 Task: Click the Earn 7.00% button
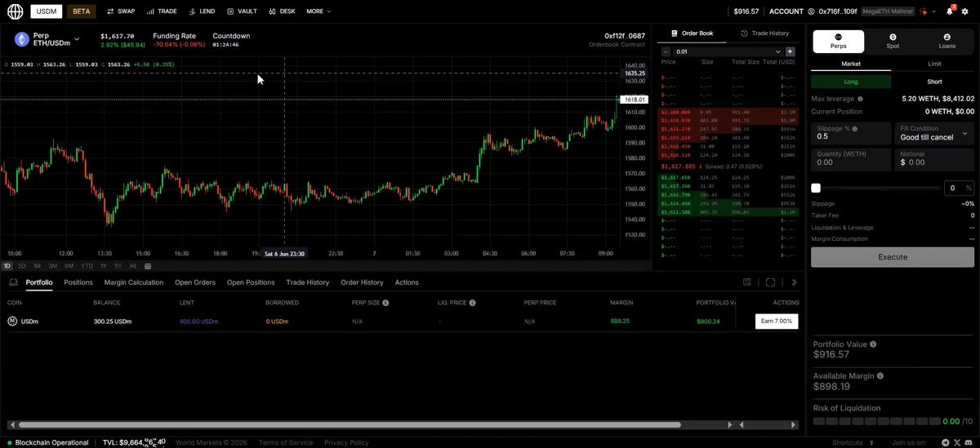[x=777, y=321]
